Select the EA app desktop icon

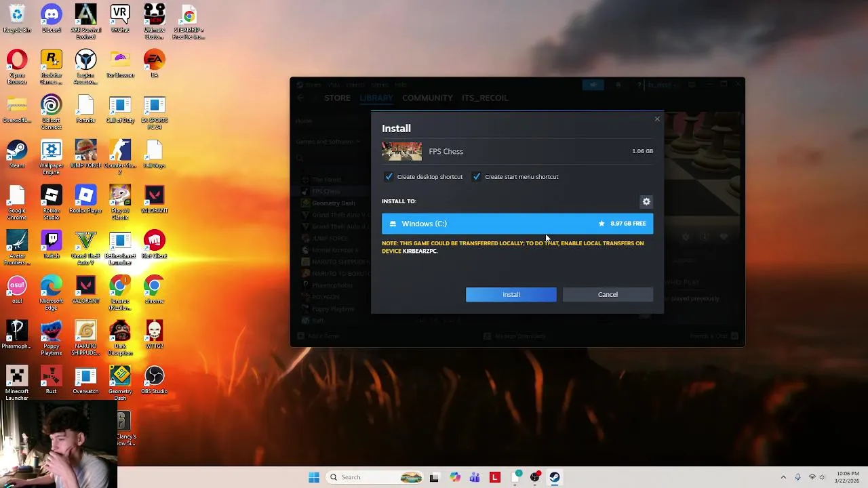tap(154, 63)
